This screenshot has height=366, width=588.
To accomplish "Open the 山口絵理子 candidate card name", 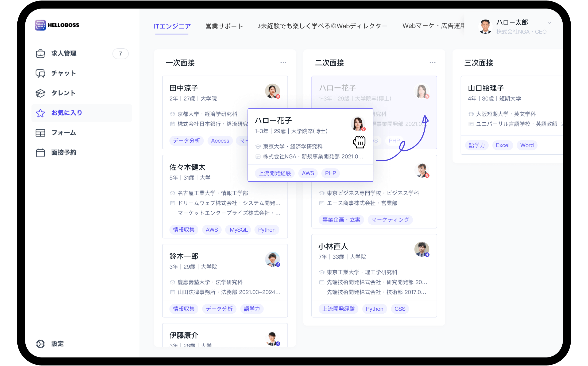I will [x=486, y=88].
